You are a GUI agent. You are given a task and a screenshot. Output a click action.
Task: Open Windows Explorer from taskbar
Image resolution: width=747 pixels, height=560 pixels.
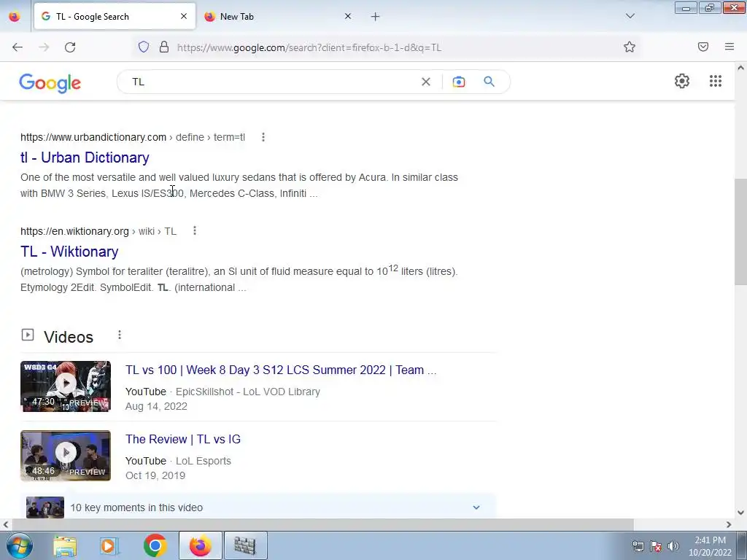click(x=65, y=545)
